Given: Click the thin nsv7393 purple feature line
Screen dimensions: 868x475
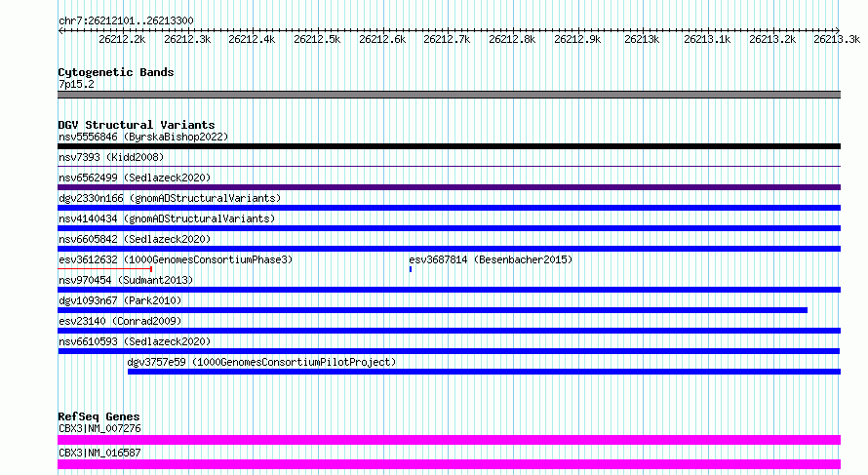Looking at the screenshot, I should pos(449,166).
